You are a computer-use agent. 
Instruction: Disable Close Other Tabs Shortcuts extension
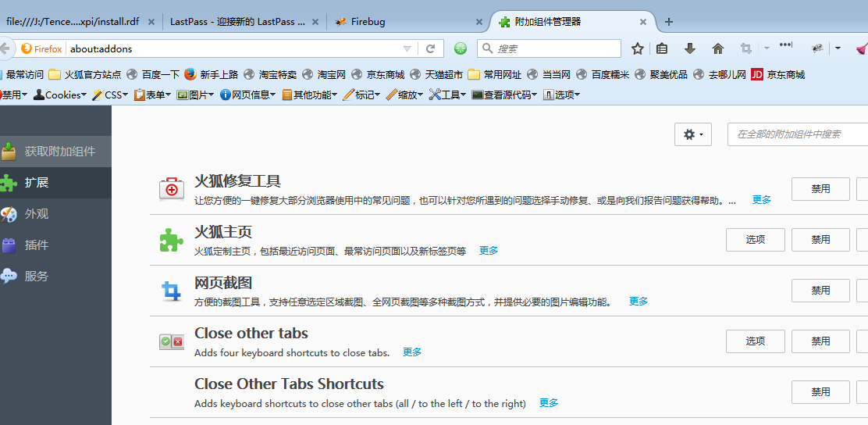(820, 392)
